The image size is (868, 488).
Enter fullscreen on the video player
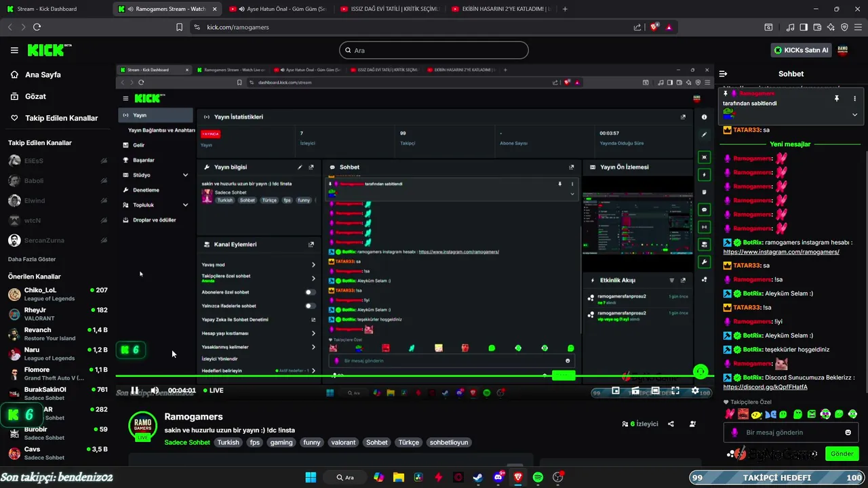coord(675,390)
